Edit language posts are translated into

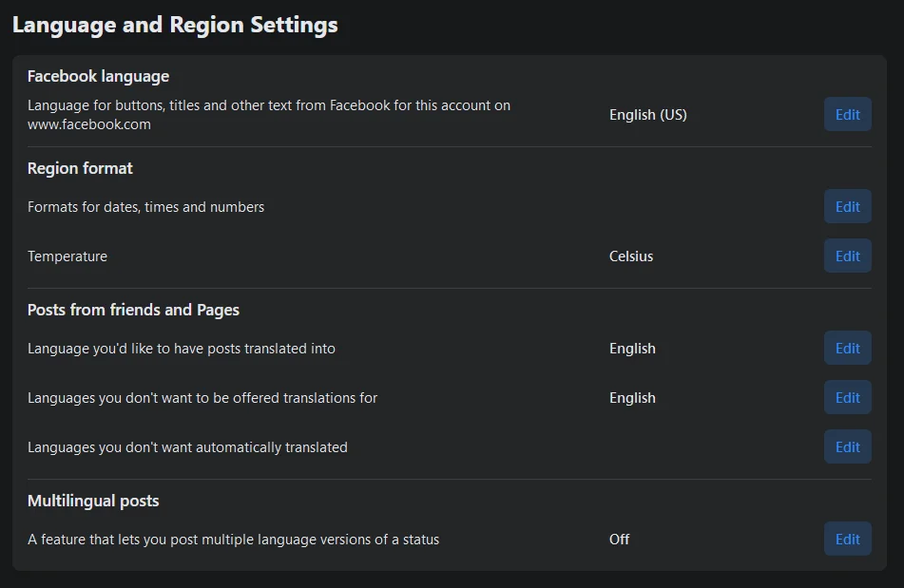[x=847, y=349]
